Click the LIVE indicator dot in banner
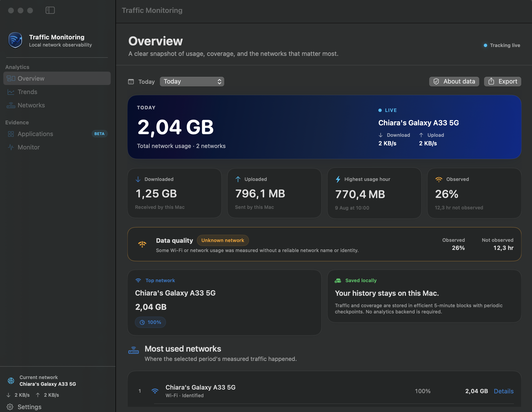 [380, 111]
